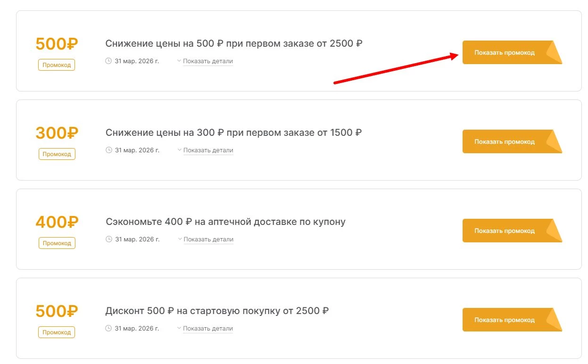The height and width of the screenshot is (364, 588).
Task: Click 'Промокод' badge under 400₽
Action: (x=57, y=243)
